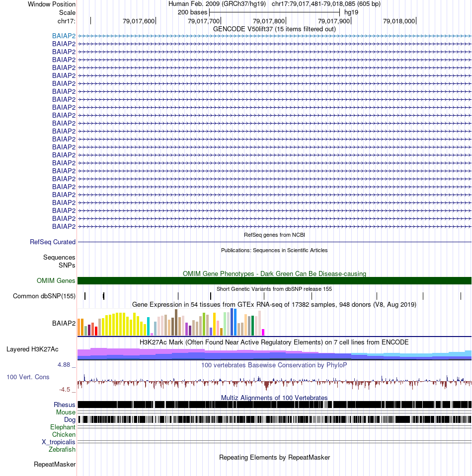
Task: Click the '100 Vert. Cons' track label
Action: (x=28, y=377)
